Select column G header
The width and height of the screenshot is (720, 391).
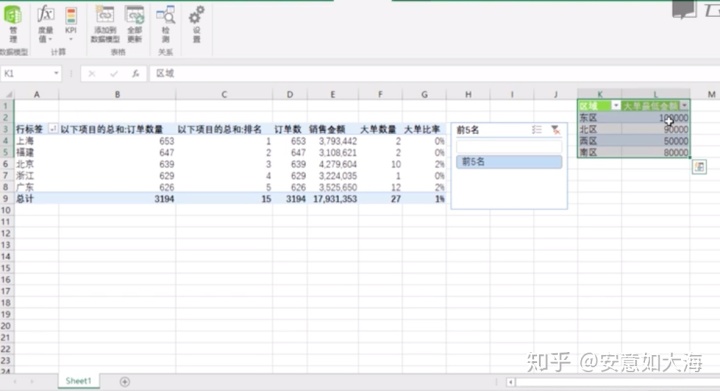pos(424,95)
